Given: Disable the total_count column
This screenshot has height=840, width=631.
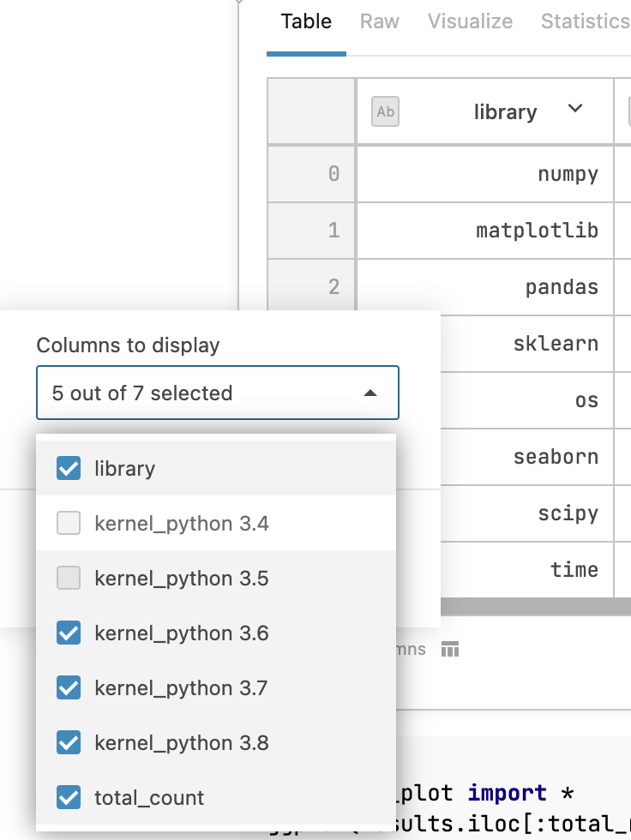Looking at the screenshot, I should point(68,797).
